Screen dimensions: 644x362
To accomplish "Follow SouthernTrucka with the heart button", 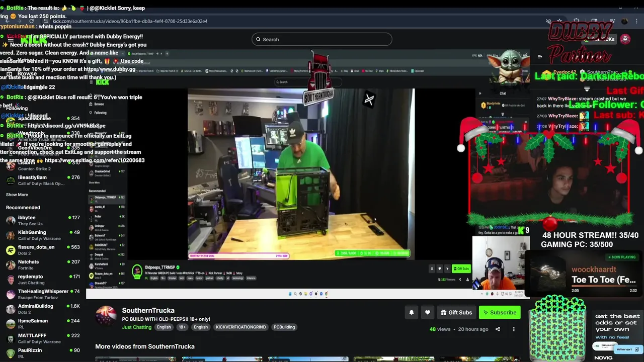I will (x=427, y=312).
